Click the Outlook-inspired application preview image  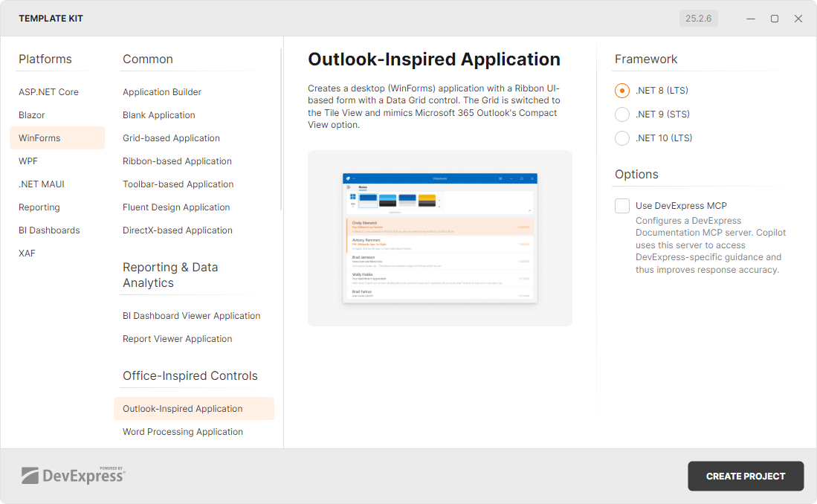click(x=440, y=238)
